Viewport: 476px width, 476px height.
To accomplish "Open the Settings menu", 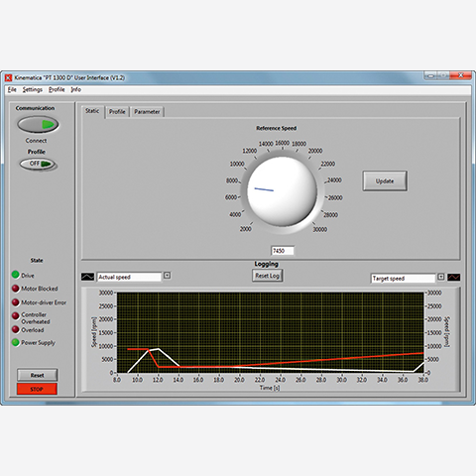I will 33,89.
